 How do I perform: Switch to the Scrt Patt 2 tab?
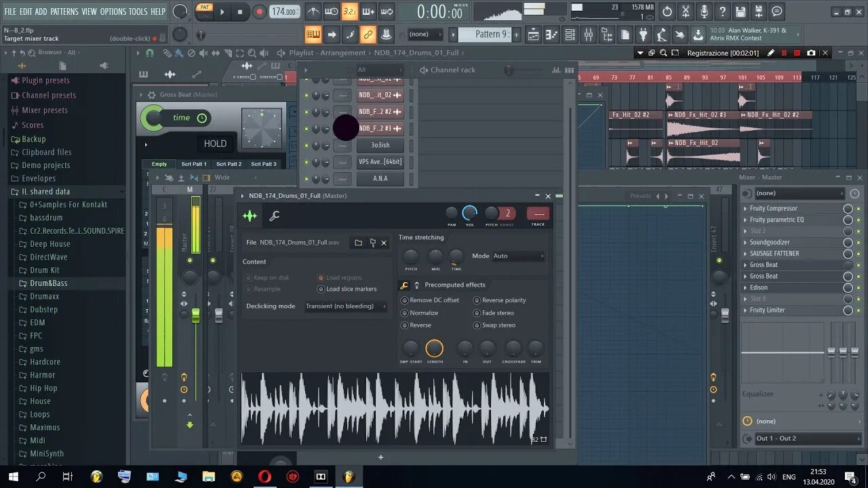coord(229,164)
